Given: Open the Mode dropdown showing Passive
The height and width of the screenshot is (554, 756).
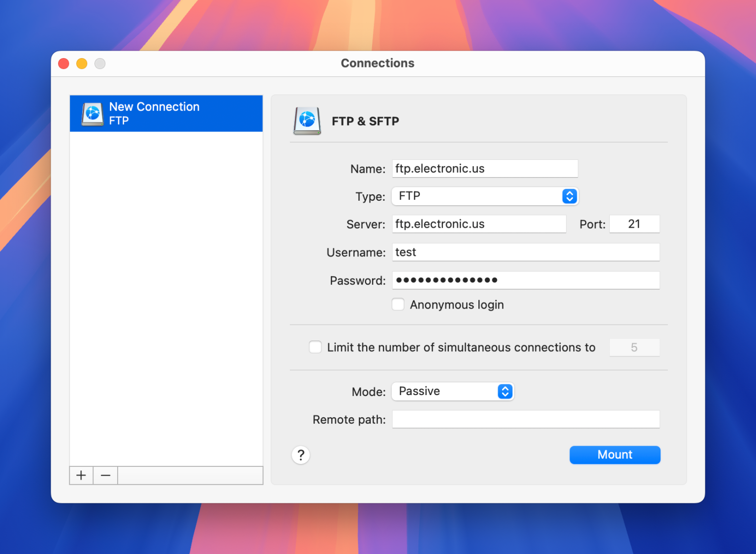Looking at the screenshot, I should click(452, 391).
